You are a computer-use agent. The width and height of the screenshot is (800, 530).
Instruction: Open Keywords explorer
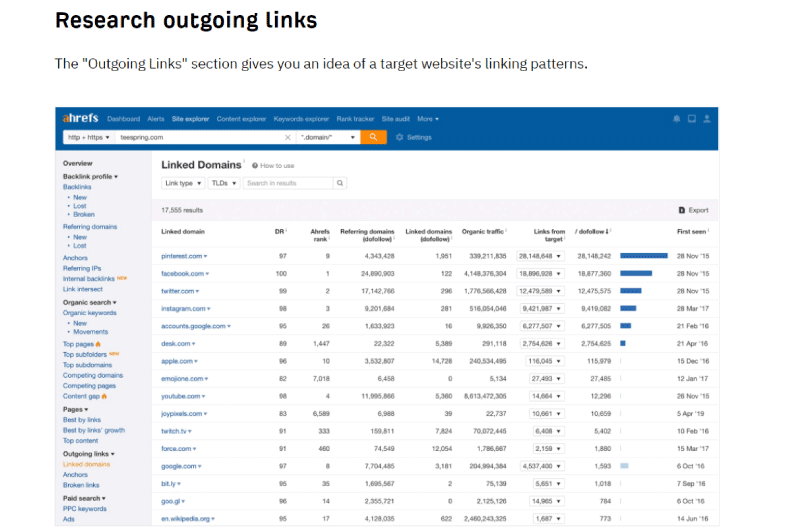[x=301, y=119]
